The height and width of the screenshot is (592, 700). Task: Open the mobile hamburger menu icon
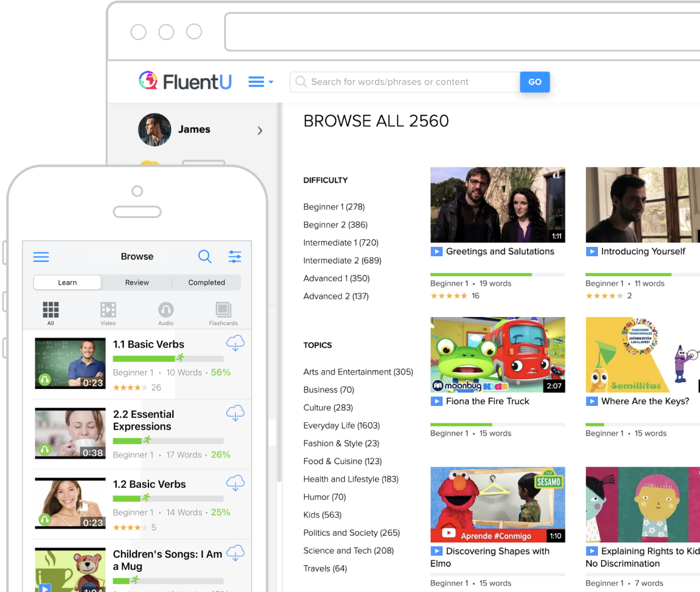41,257
